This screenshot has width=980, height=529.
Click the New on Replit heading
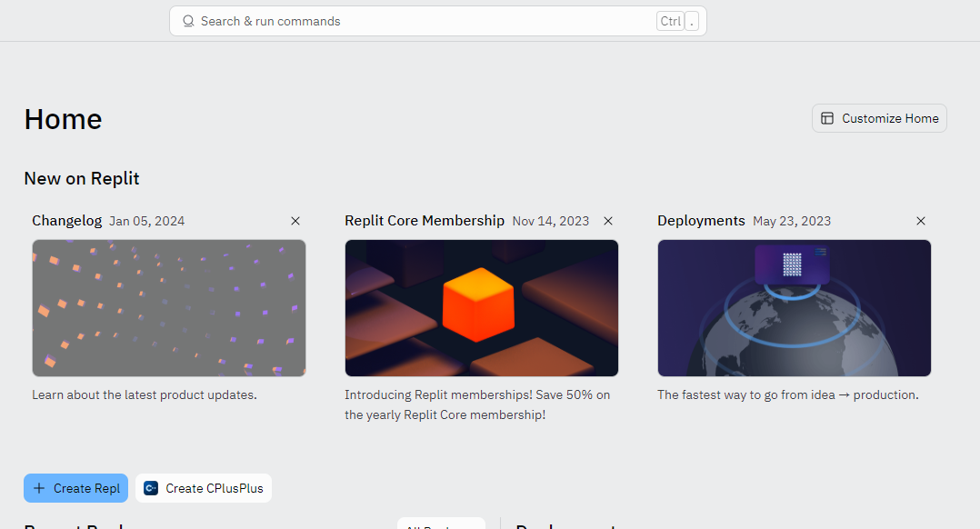click(x=82, y=179)
